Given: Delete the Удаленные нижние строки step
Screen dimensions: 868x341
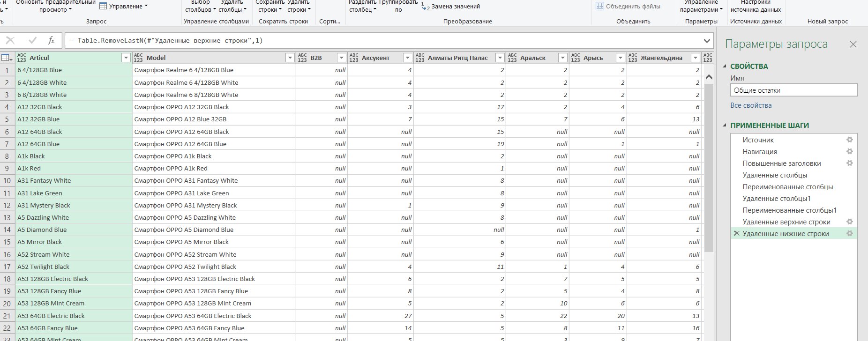Looking at the screenshot, I should click(x=736, y=233).
